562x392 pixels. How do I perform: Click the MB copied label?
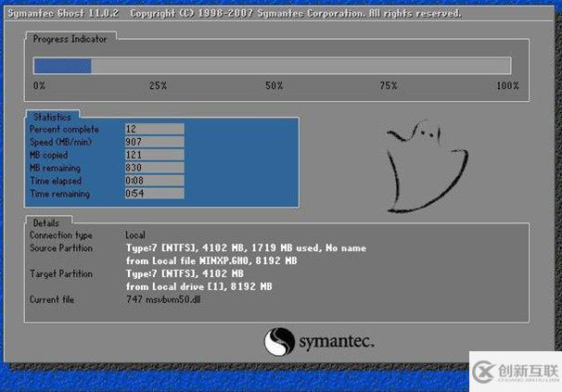[49, 155]
